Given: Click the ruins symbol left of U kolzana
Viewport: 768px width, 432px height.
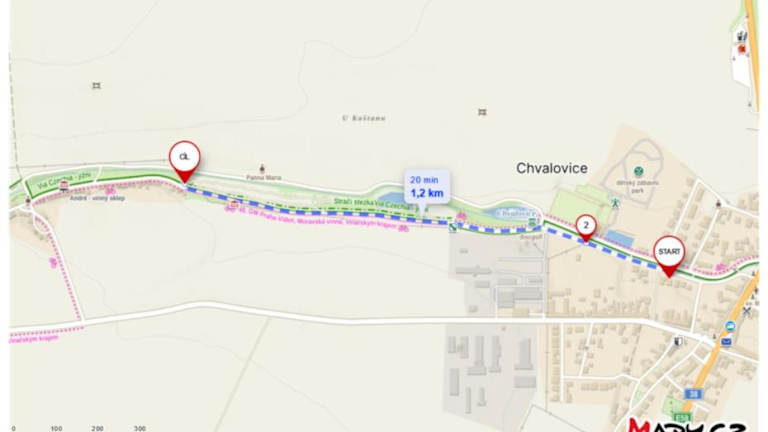Looking at the screenshot, I should click(x=96, y=86).
